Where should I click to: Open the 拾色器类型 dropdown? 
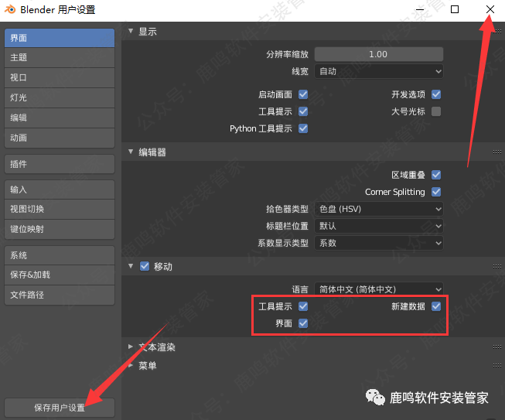coord(379,209)
